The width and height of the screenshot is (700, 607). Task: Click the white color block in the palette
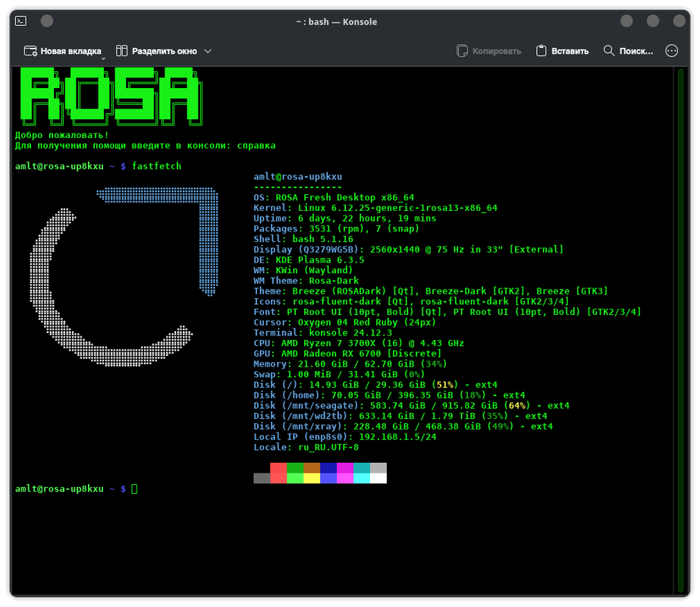[x=378, y=478]
